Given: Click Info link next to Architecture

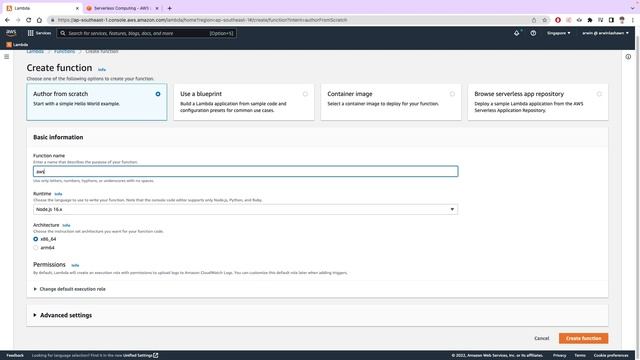Looking at the screenshot, I should click(67, 225).
